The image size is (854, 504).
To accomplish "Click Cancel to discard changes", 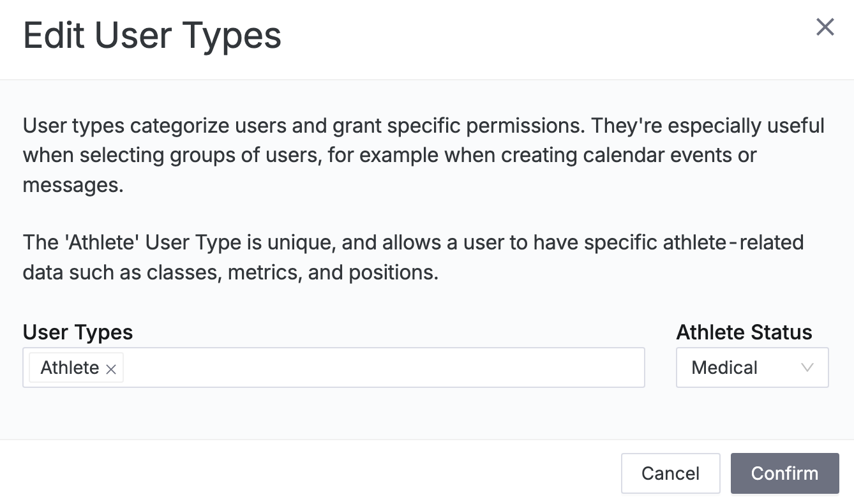I will [x=670, y=473].
